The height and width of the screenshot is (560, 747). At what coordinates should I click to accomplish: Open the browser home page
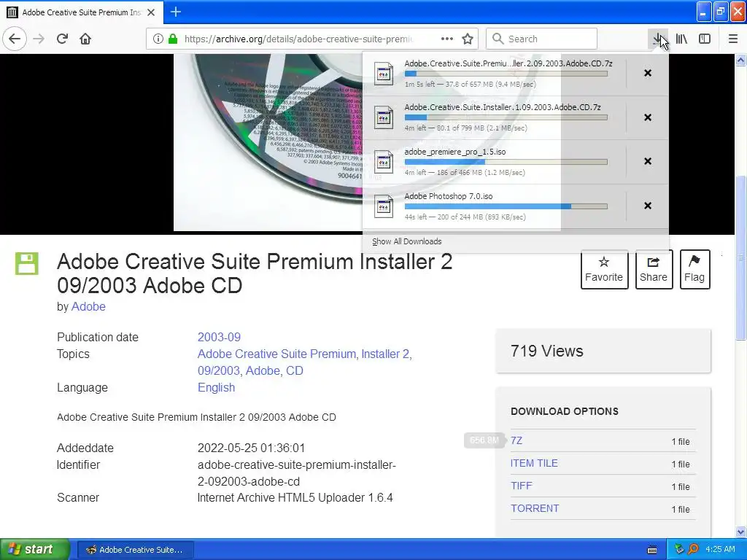(x=85, y=39)
